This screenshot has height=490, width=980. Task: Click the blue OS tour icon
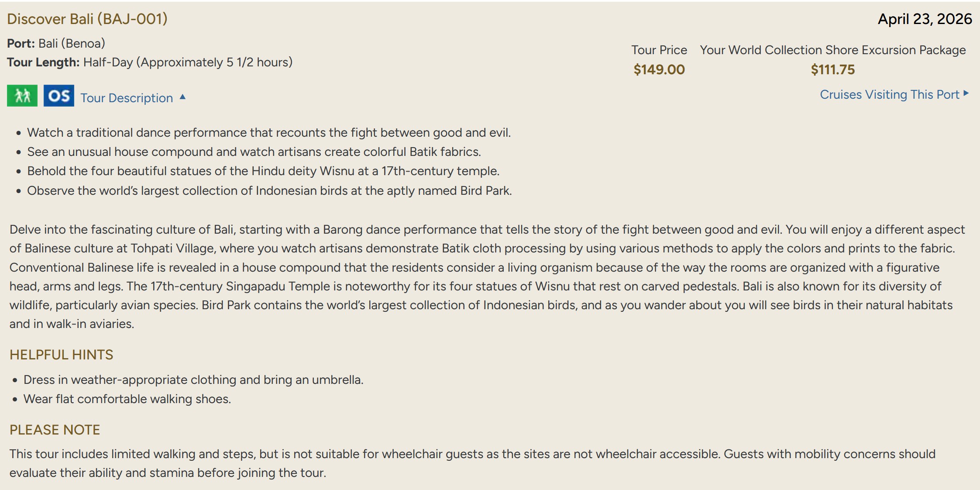(x=59, y=96)
